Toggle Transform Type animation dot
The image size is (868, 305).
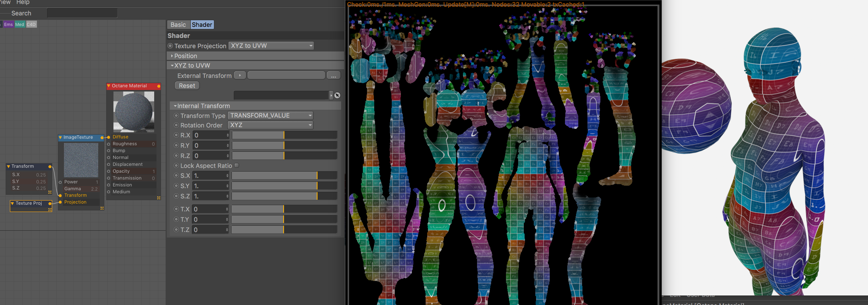[176, 116]
